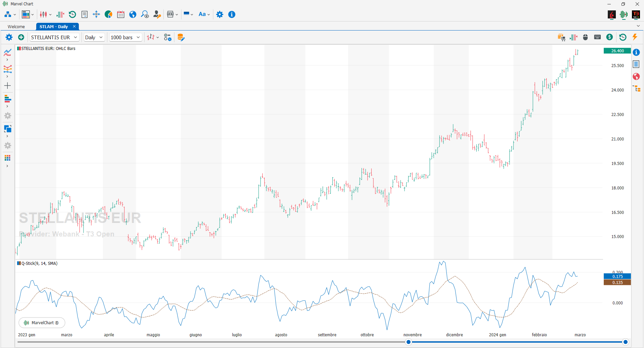
Task: Click the mouse trading icon
Action: pyautogui.click(x=585, y=37)
